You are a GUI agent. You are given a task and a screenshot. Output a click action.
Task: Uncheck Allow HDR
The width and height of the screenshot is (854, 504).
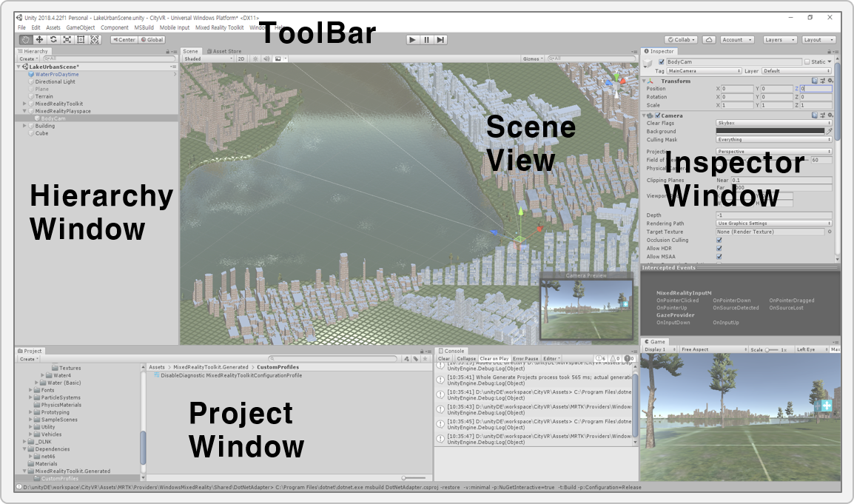[719, 249]
